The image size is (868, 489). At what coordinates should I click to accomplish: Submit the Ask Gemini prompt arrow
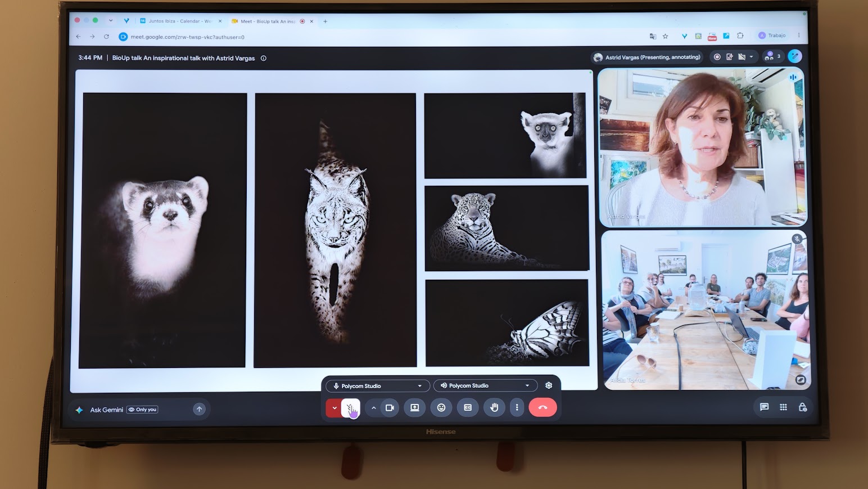tap(199, 409)
